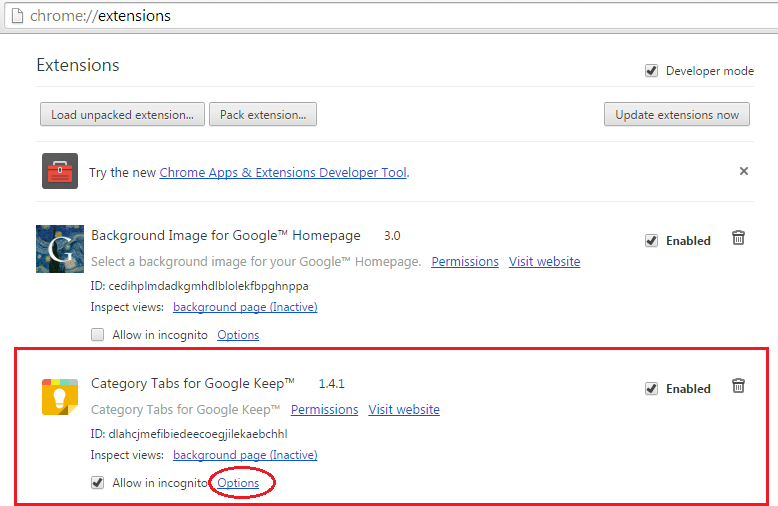Image resolution: width=778 pixels, height=506 pixels.
Task: Click the page icon in address bar
Action: [17, 16]
